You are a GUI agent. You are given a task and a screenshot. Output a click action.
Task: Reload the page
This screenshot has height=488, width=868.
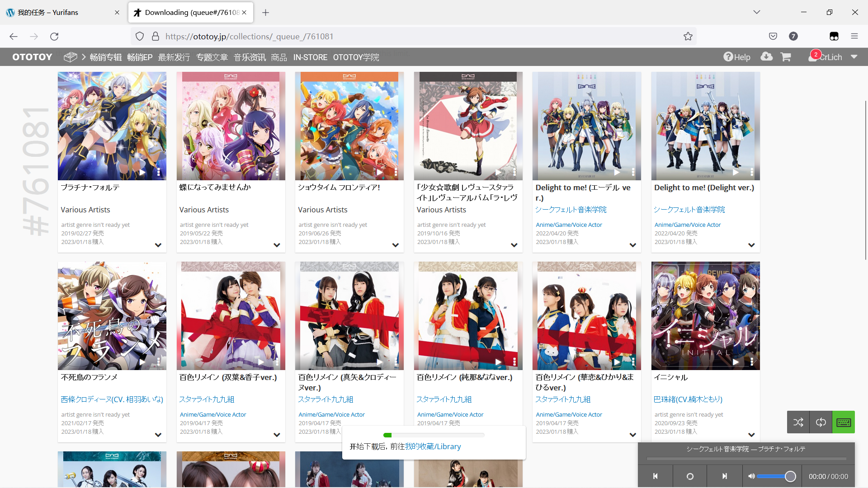click(x=54, y=37)
